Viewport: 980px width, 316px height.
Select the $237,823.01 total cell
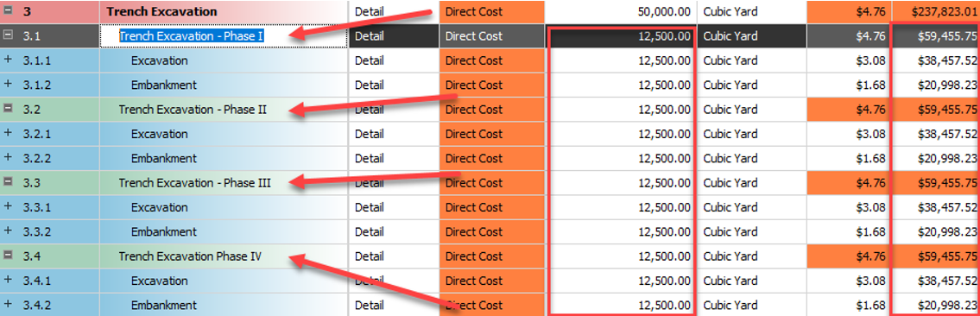(936, 12)
